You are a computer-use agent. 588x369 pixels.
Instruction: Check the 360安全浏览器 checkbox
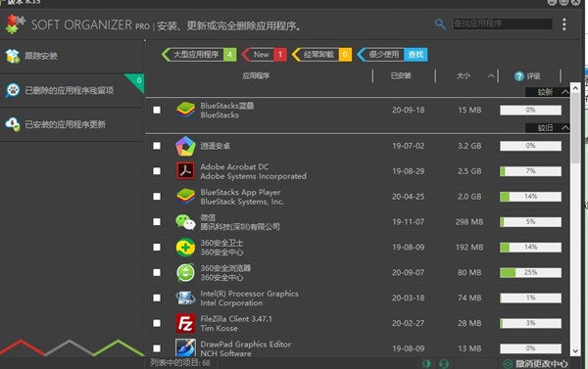click(157, 272)
